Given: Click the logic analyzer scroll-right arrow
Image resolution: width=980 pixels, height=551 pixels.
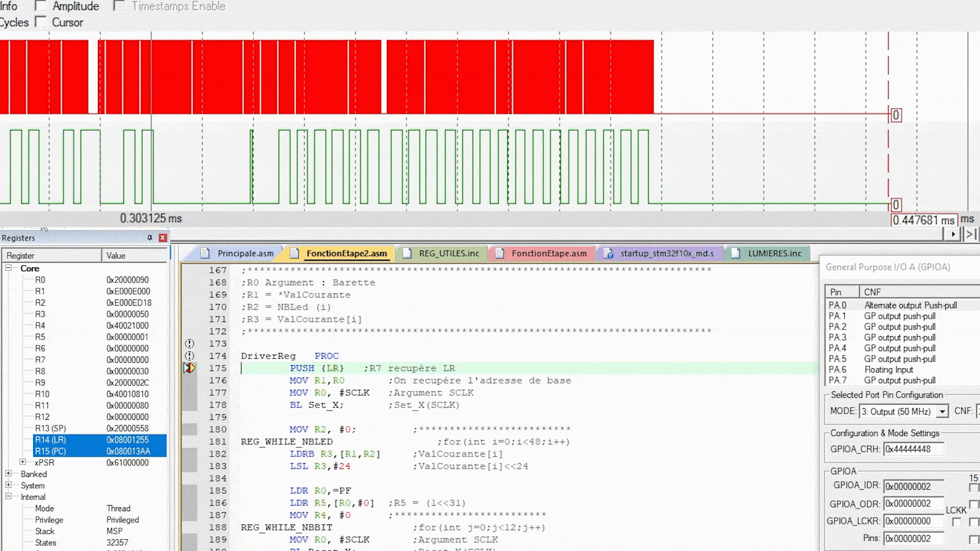Looking at the screenshot, I should click(953, 234).
